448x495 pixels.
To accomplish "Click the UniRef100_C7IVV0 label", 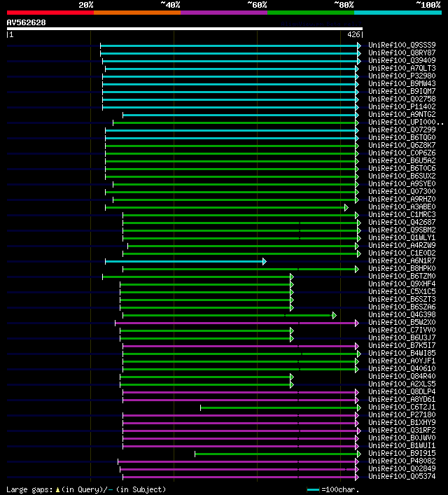I will click(x=402, y=330).
